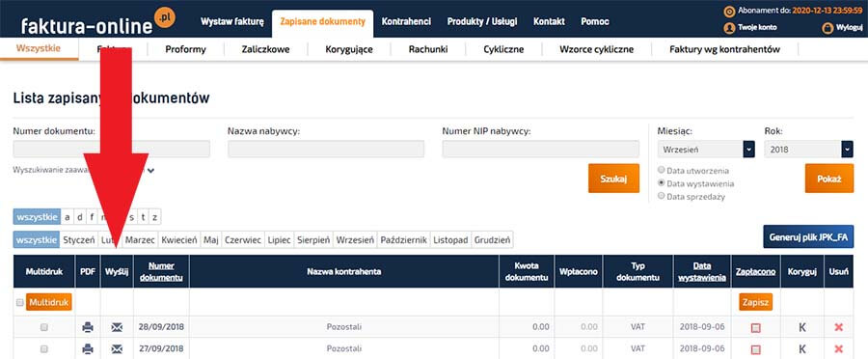The height and width of the screenshot is (359, 868).
Task: Sort by Zapłacono column header
Action: pyautogui.click(x=755, y=271)
